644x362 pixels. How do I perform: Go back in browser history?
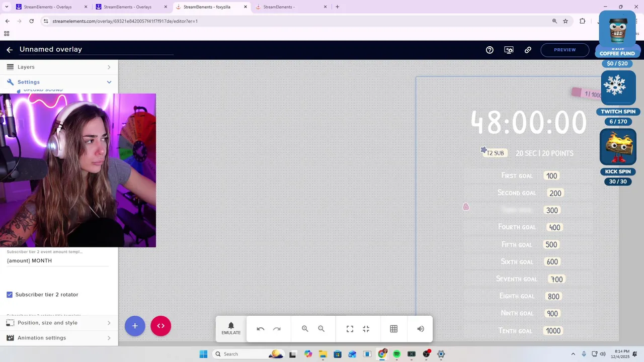7,21
